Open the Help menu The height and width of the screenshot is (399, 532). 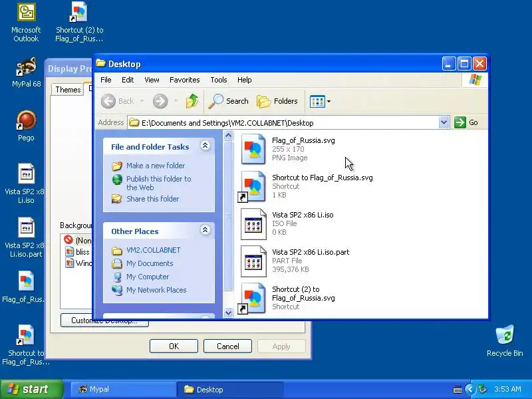click(244, 80)
